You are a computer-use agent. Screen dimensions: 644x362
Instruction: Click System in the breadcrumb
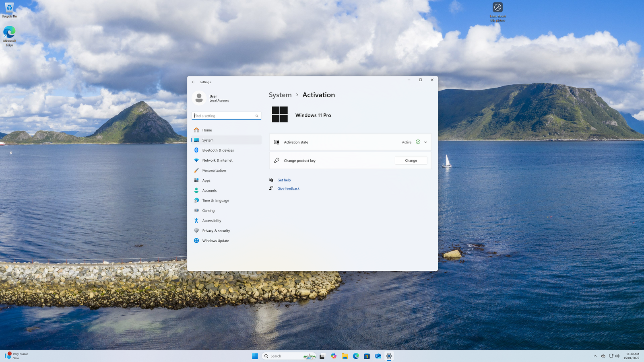(280, 95)
